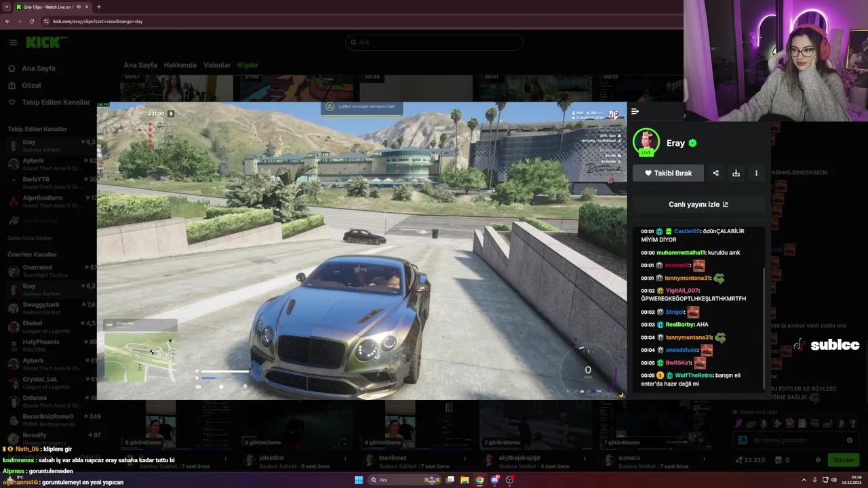This screenshot has width=868, height=488.
Task: Open File Explorer from the taskbar
Action: click(465, 480)
